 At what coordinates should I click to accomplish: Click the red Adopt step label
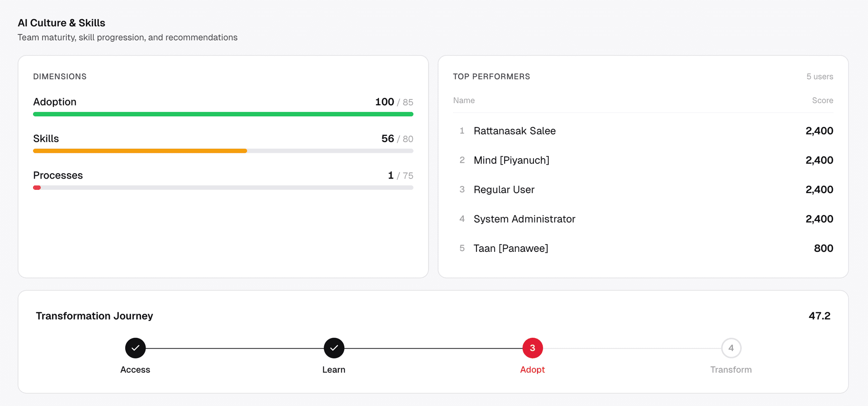pyautogui.click(x=533, y=369)
